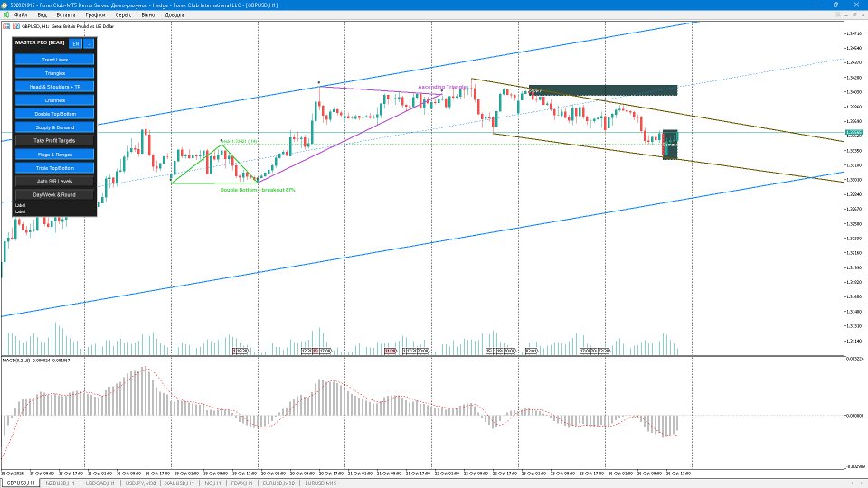Toggle Double Top/Bottom detection
Image resolution: width=868 pixels, height=488 pixels.
[55, 114]
